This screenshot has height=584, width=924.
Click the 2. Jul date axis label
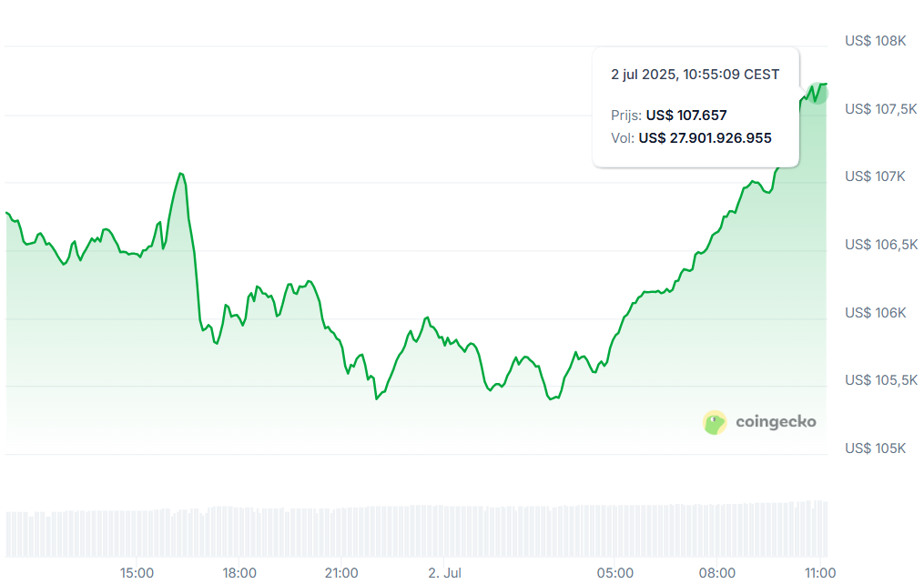pyautogui.click(x=444, y=573)
